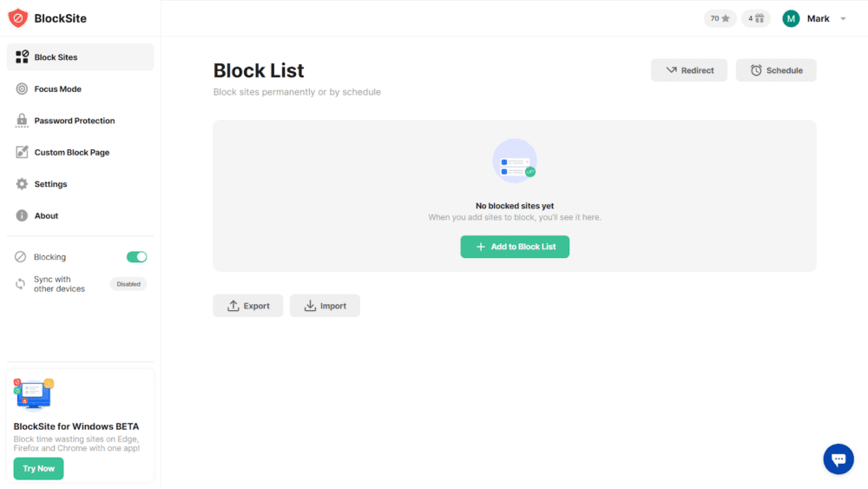This screenshot has width=868, height=489.
Task: Click the Settings gear icon
Action: pos(22,184)
